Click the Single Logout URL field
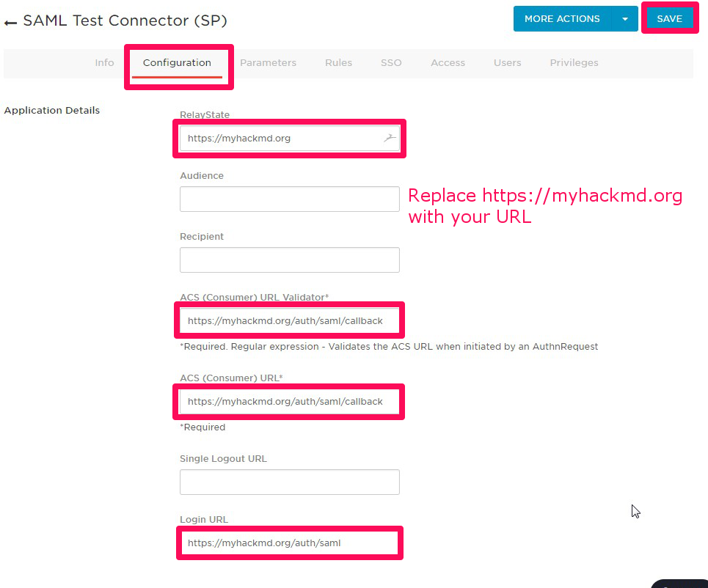The image size is (708, 588). point(289,482)
